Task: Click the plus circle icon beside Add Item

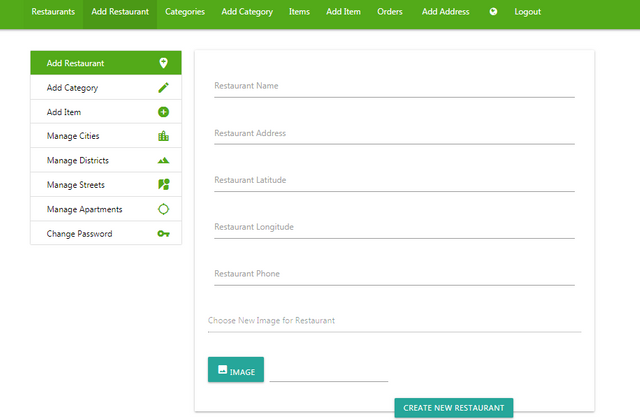Action: (163, 112)
